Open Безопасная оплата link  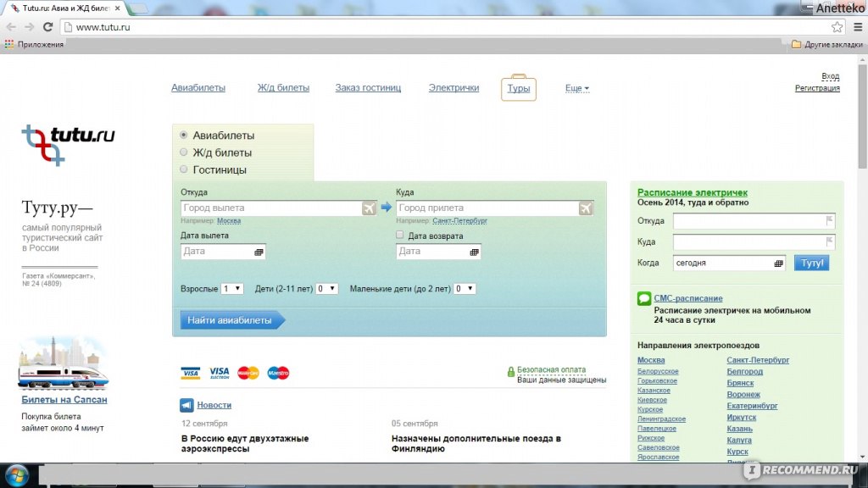pyautogui.click(x=551, y=369)
